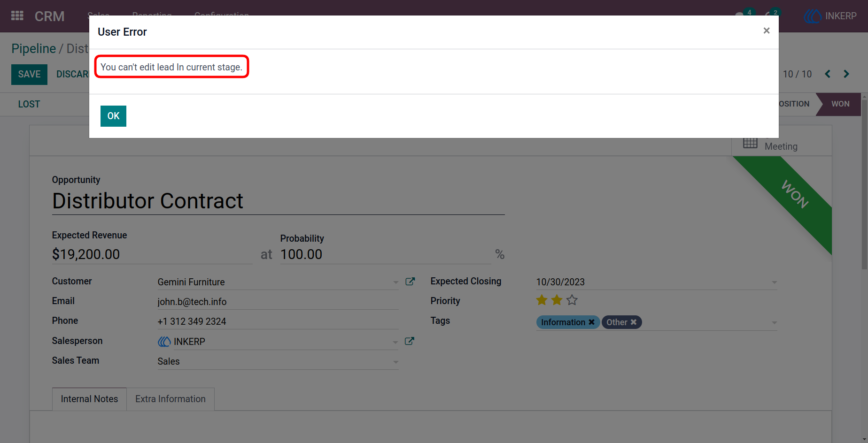
Task: Set priority to the third star
Action: 572,300
